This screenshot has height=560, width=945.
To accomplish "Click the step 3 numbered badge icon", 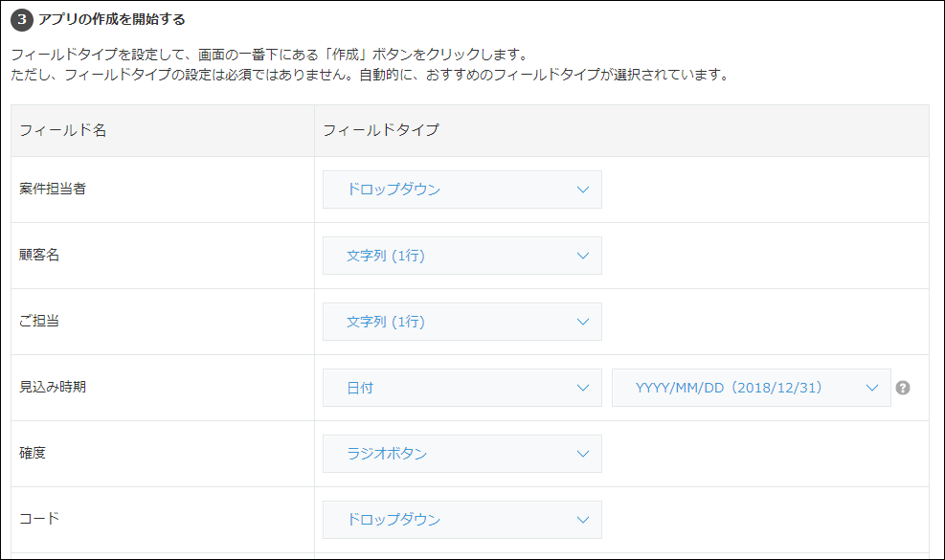I will click(23, 17).
